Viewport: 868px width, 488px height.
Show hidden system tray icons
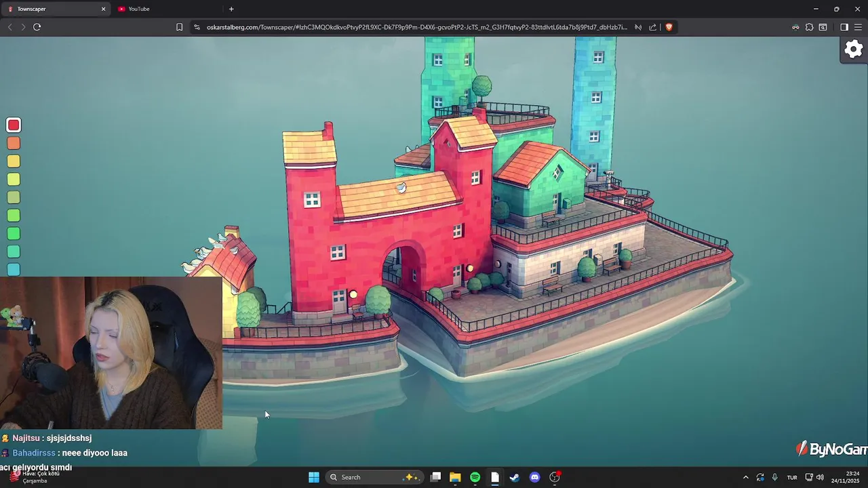[x=745, y=477]
